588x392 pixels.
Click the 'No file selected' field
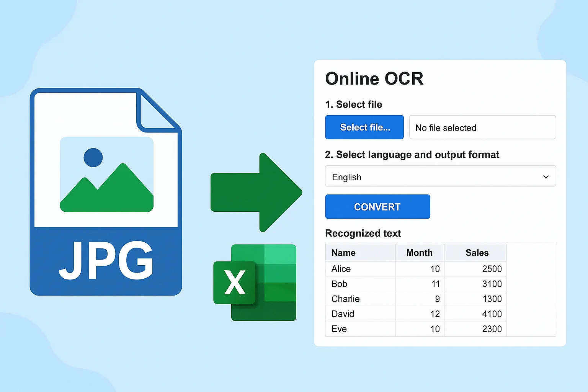coord(482,127)
